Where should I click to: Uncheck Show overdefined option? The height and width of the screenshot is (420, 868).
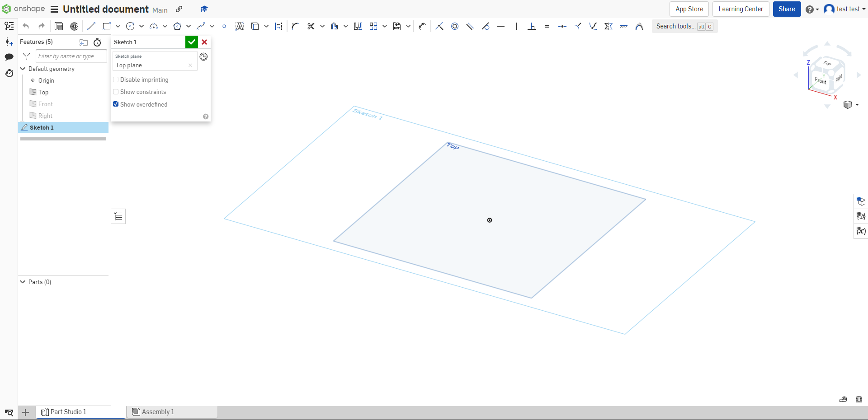point(116,104)
